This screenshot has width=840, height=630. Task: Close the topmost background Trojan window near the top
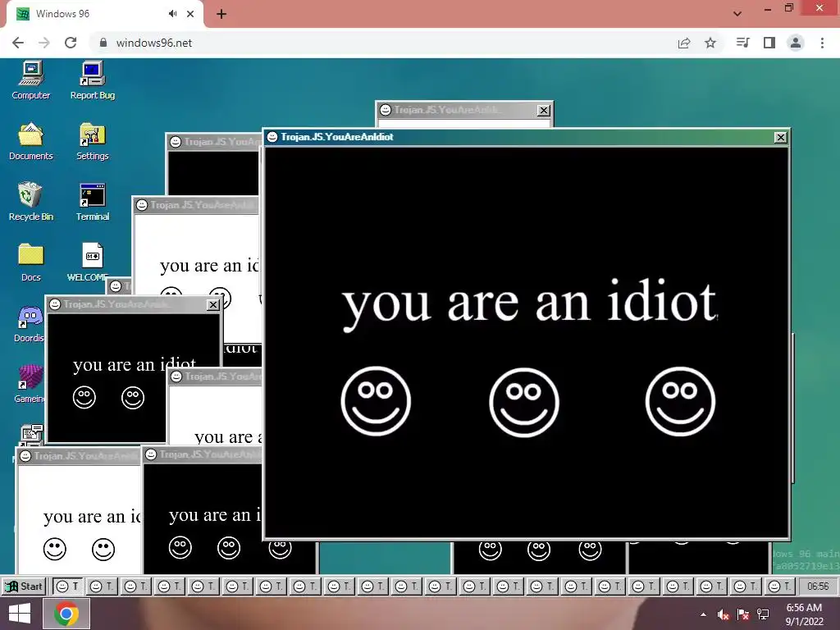[543, 111]
